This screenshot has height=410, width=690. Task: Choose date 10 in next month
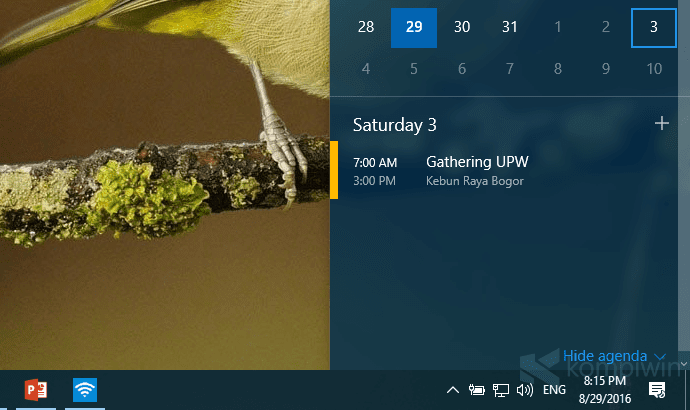click(x=654, y=69)
